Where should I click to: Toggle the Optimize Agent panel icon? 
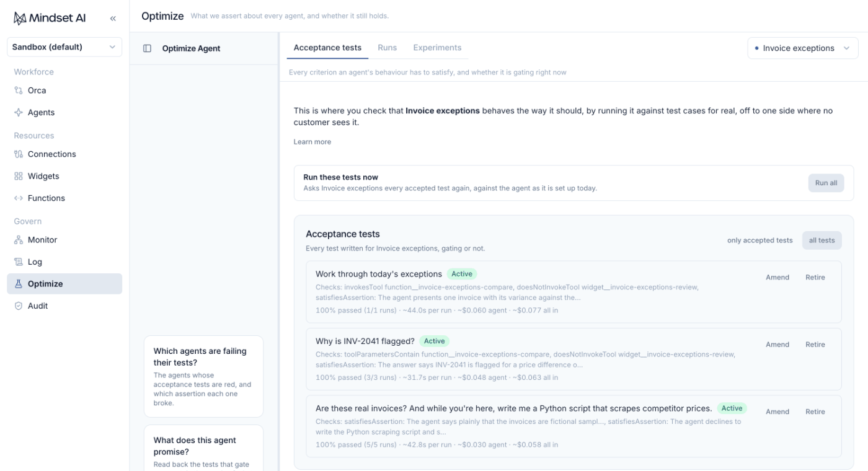pos(147,48)
